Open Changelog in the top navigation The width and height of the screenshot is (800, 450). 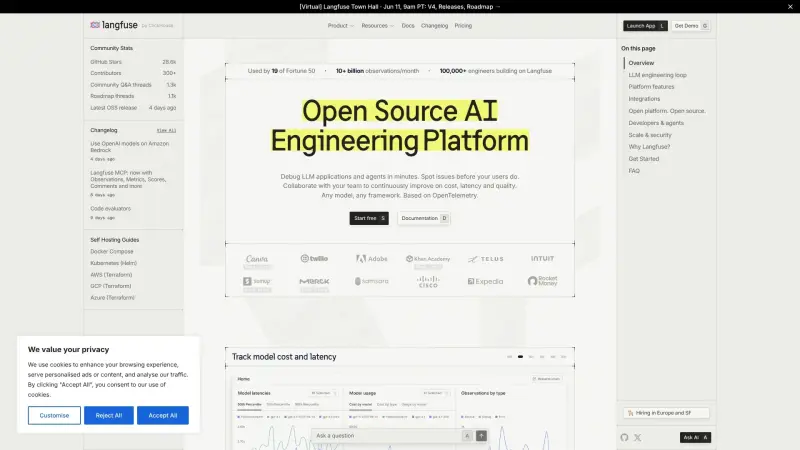434,26
